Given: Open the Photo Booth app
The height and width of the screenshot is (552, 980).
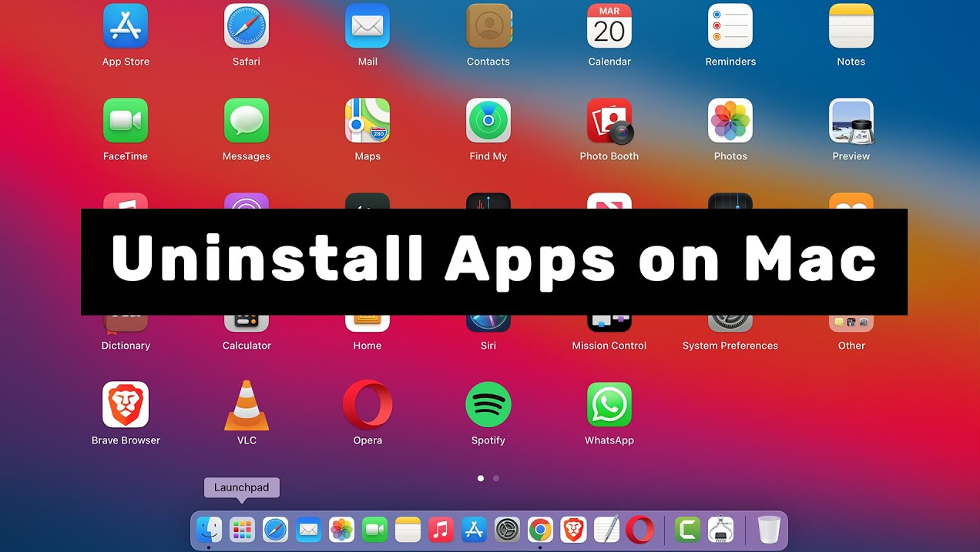Looking at the screenshot, I should 609,121.
